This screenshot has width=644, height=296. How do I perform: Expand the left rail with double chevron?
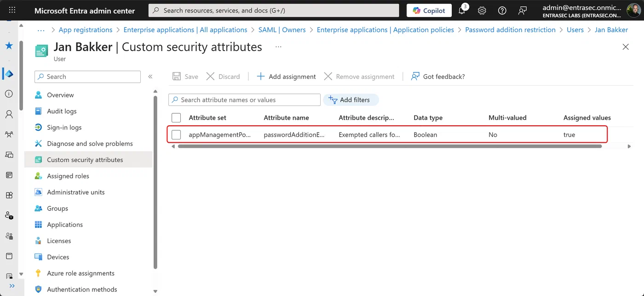(x=12, y=286)
